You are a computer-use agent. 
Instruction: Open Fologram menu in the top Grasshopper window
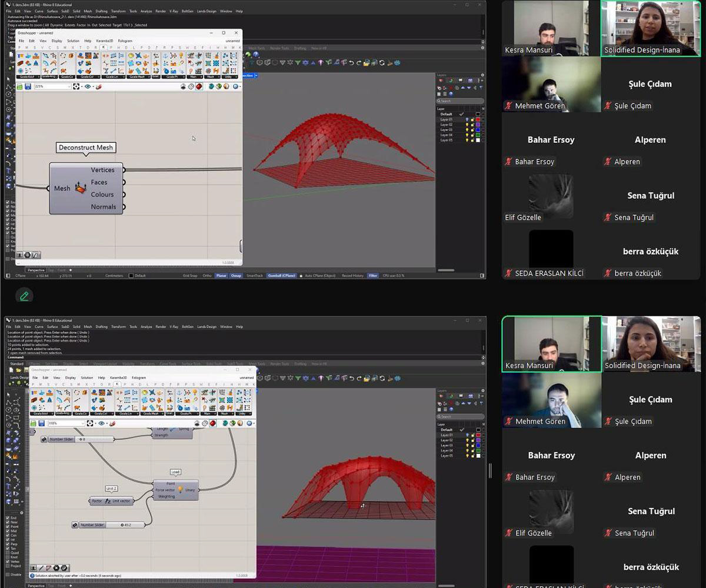[x=125, y=41]
